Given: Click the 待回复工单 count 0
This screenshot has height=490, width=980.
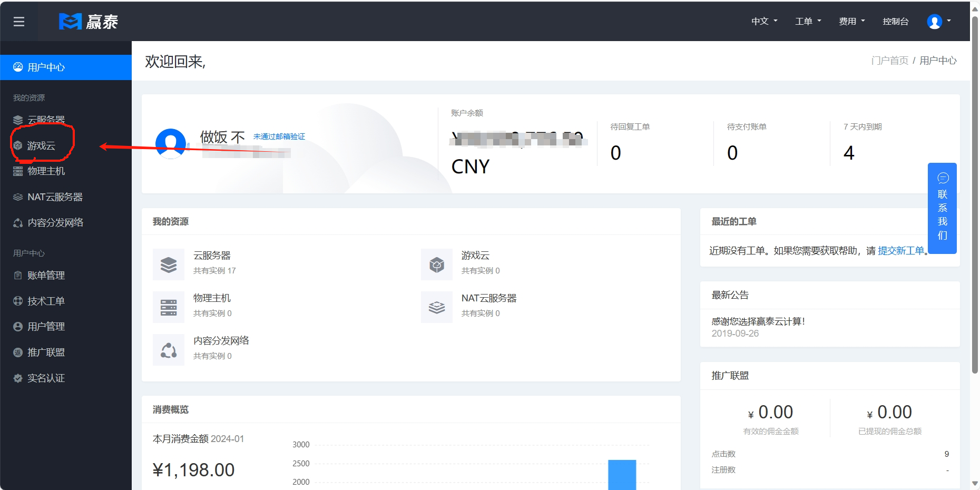Looking at the screenshot, I should click(x=616, y=153).
